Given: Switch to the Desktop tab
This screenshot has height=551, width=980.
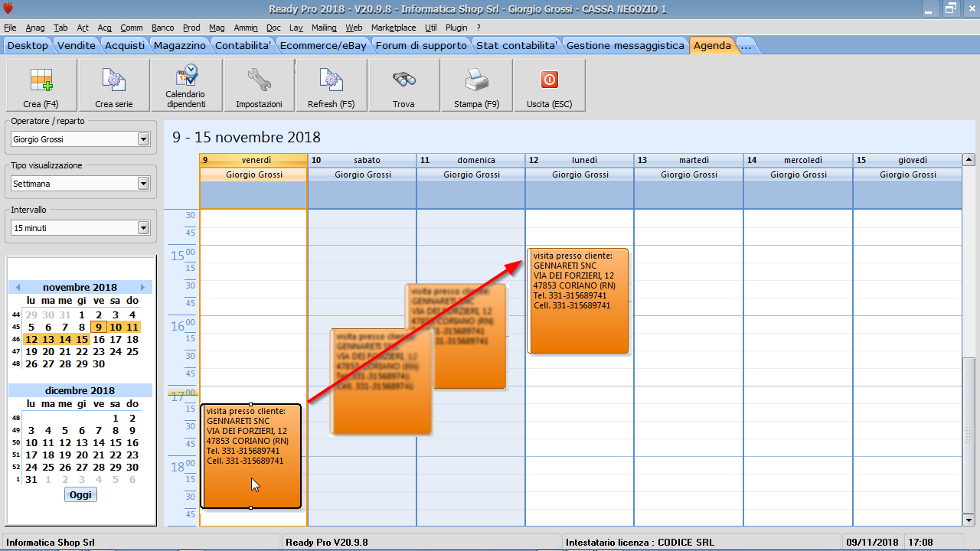Looking at the screenshot, I should 28,45.
